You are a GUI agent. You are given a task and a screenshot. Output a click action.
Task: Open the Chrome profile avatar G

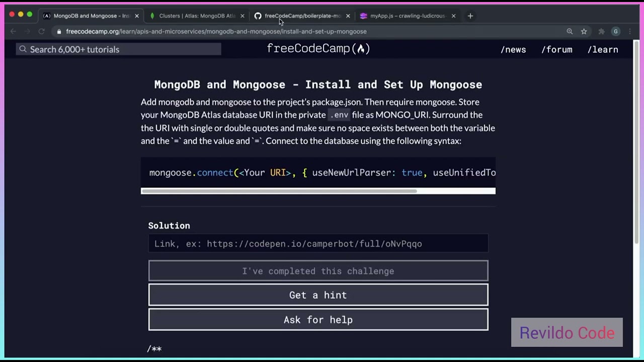click(616, 31)
